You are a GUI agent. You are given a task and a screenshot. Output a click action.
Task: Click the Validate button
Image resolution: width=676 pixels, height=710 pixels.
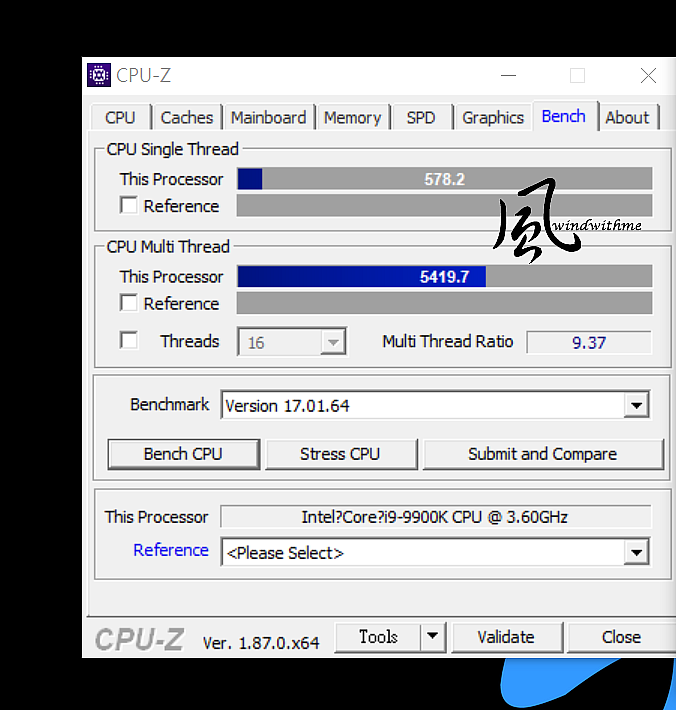[x=506, y=637]
